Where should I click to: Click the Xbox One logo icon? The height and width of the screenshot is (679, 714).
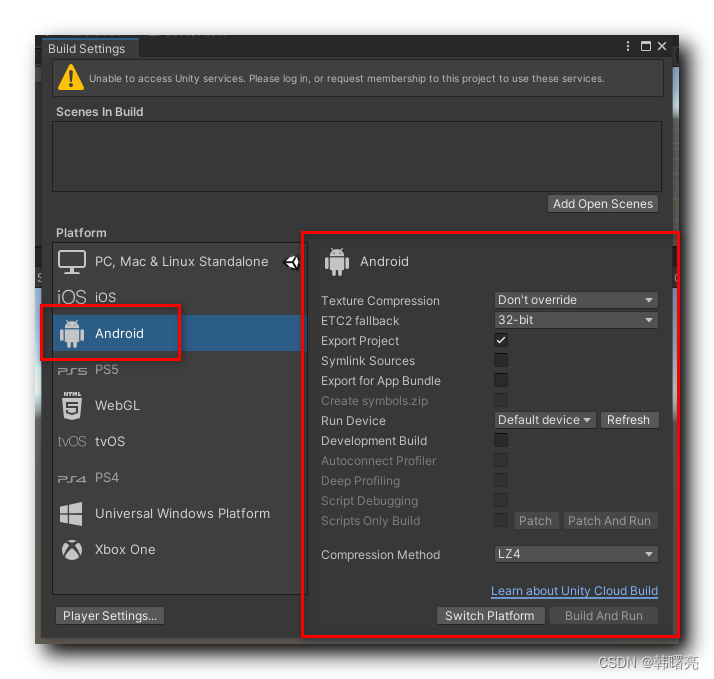pyautogui.click(x=72, y=550)
